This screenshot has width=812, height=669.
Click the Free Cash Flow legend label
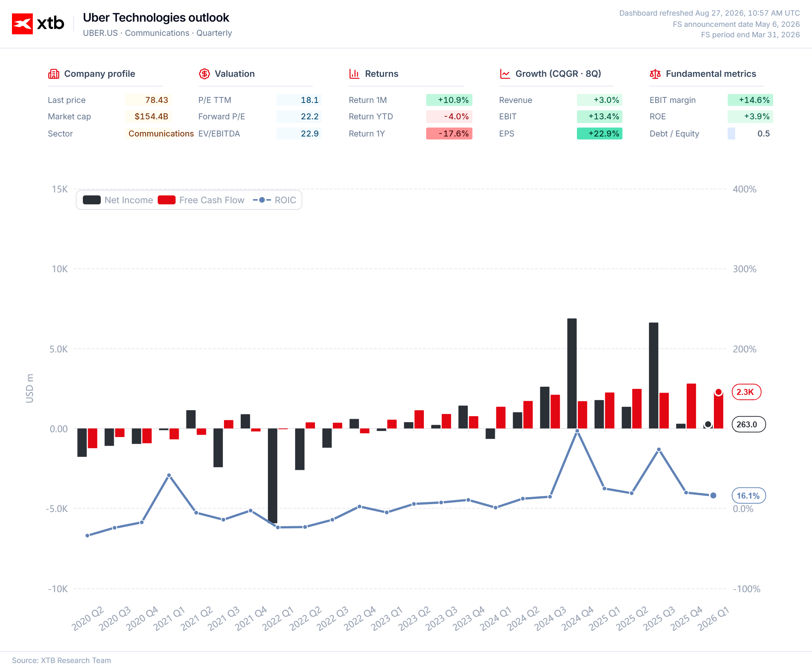click(x=212, y=200)
